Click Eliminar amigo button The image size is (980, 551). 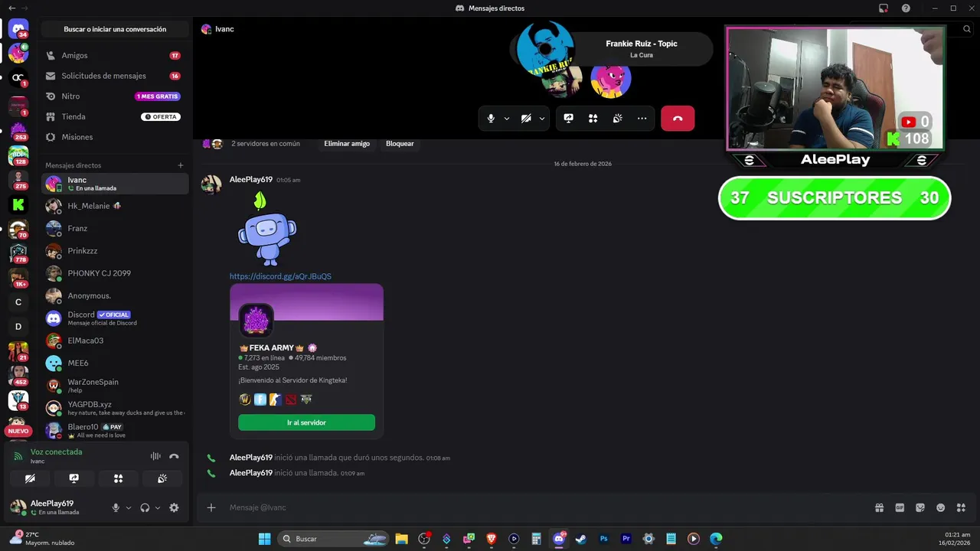point(347,144)
